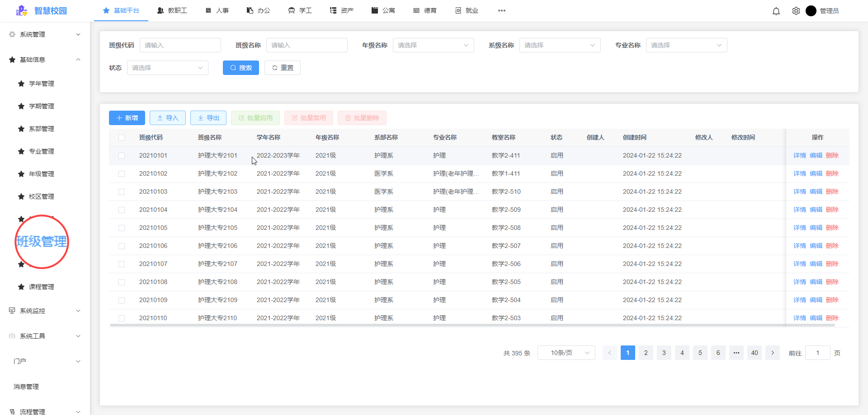Click the 新增 button to add a class
The width and height of the screenshot is (868, 415).
127,117
